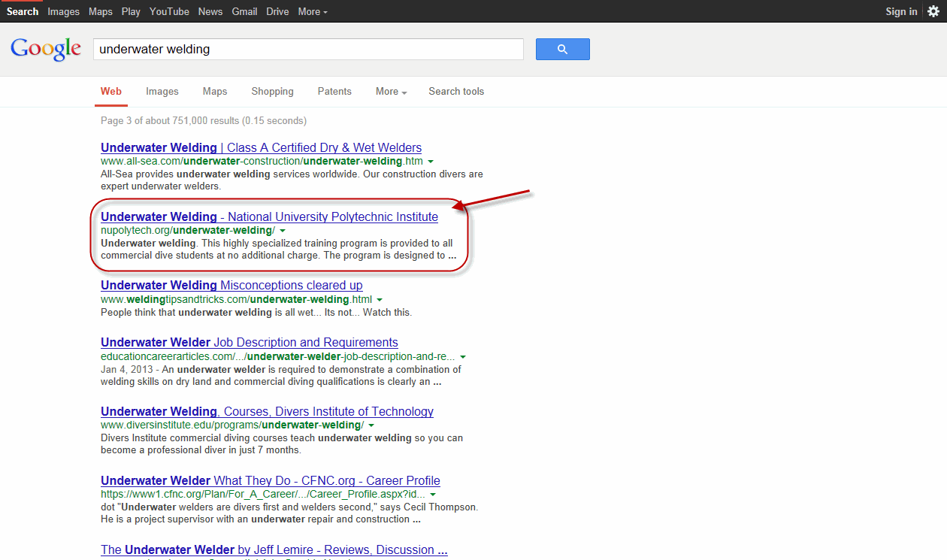Click Sign in at top right
The width and height of the screenshot is (947, 560).
[901, 11]
